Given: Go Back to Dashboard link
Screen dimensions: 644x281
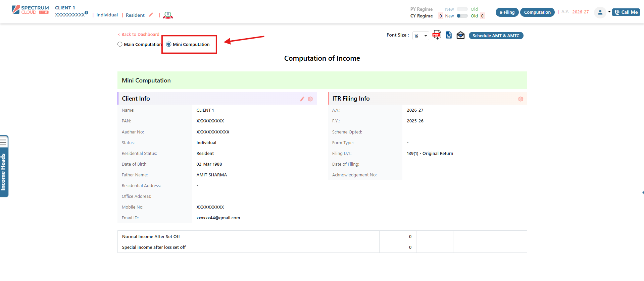Looking at the screenshot, I should point(139,35).
